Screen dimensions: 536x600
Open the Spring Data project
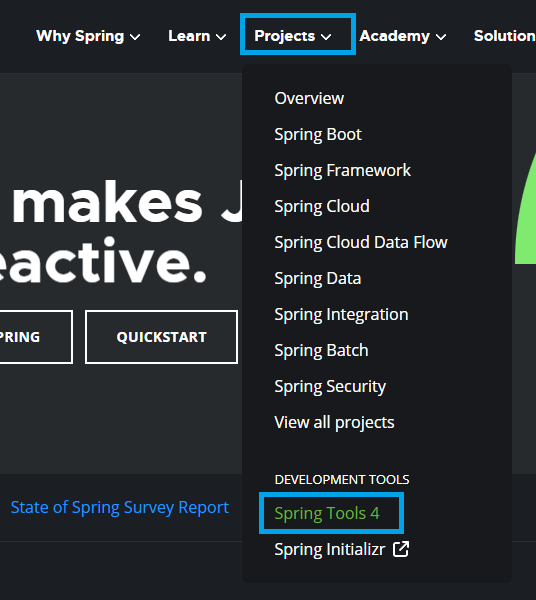pos(318,278)
